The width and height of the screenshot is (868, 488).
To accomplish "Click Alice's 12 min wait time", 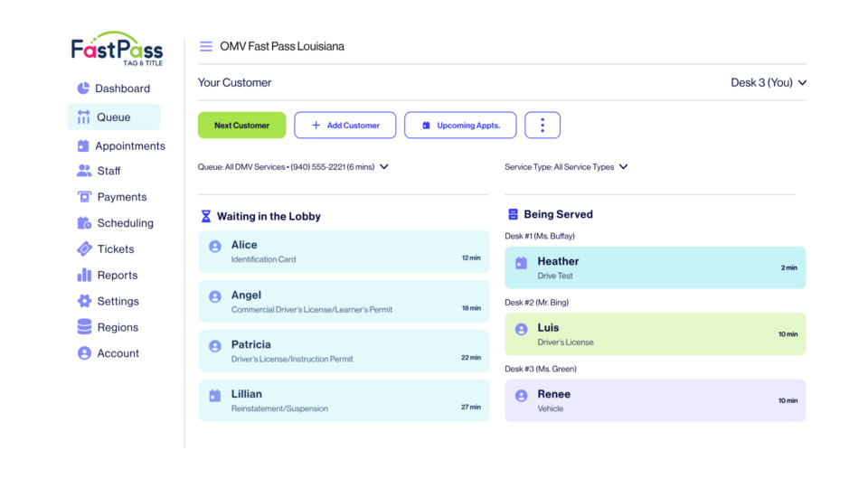I will (x=471, y=258).
